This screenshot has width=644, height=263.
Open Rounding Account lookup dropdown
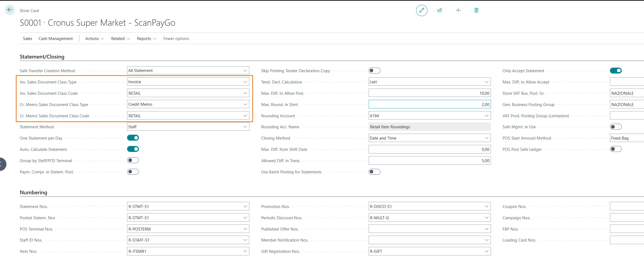pyautogui.click(x=487, y=116)
